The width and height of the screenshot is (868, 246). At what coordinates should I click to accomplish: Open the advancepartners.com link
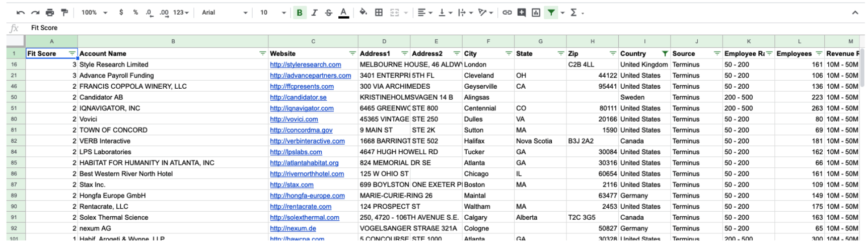(x=310, y=76)
